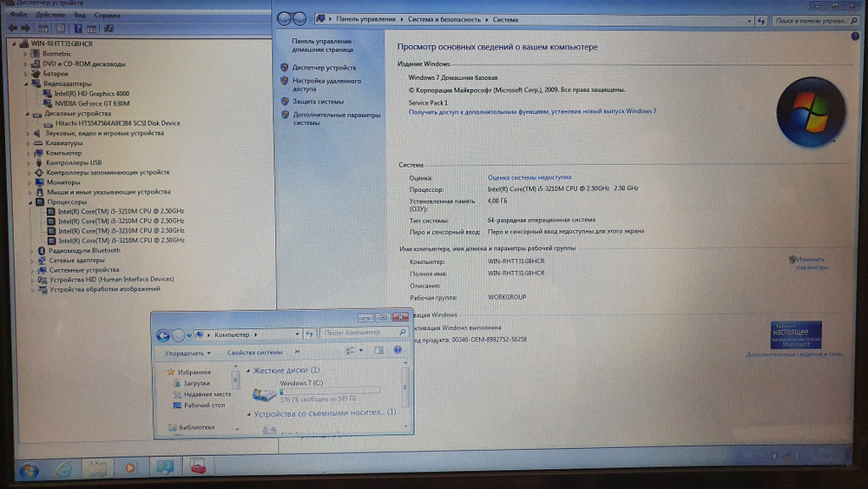Click the help icon in System window corner
The image size is (868, 489).
855,36
